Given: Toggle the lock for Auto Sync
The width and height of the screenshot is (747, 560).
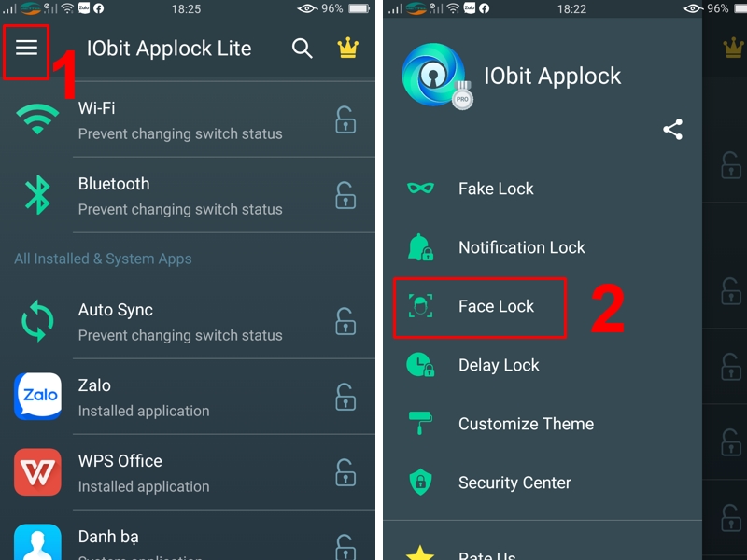Looking at the screenshot, I should coord(345,321).
